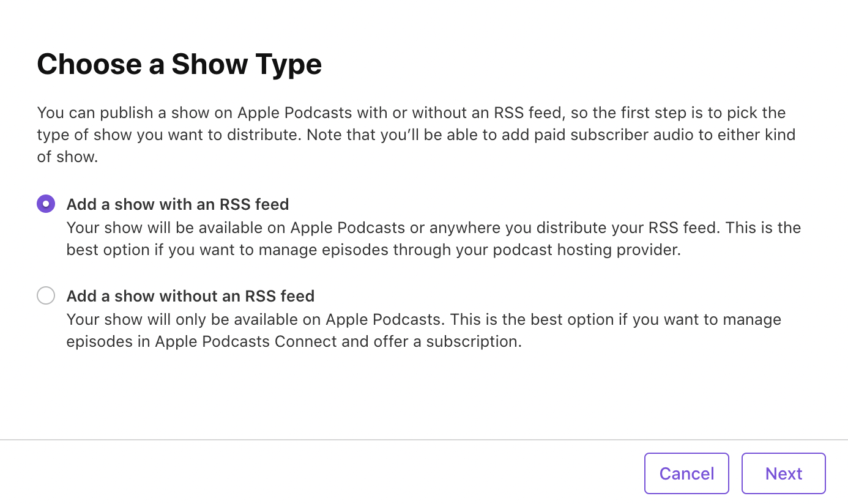The width and height of the screenshot is (848, 504).
Task: Click the label 'Add a show without an RSS feed'
Action: tap(190, 295)
